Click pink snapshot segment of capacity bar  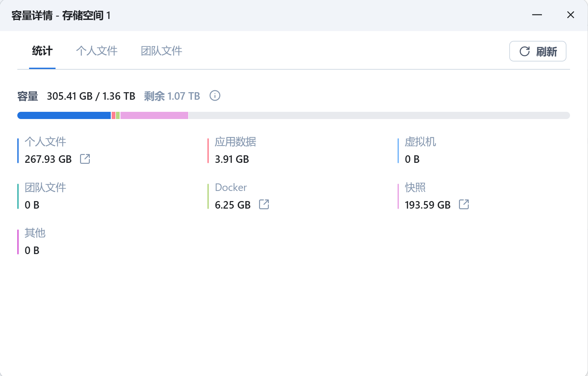click(x=154, y=115)
